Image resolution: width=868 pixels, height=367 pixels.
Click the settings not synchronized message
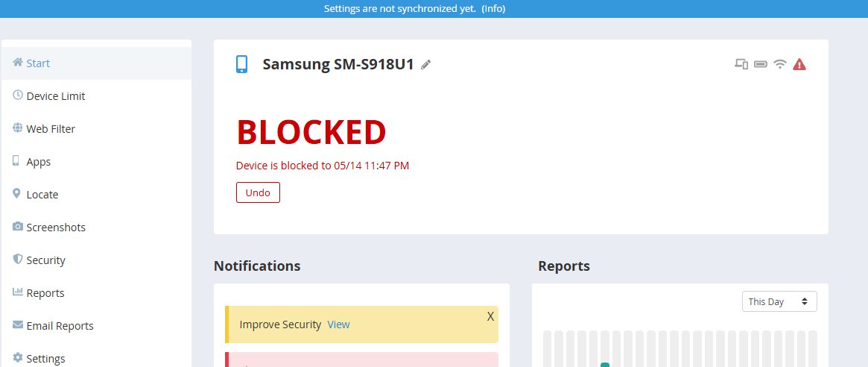point(399,9)
